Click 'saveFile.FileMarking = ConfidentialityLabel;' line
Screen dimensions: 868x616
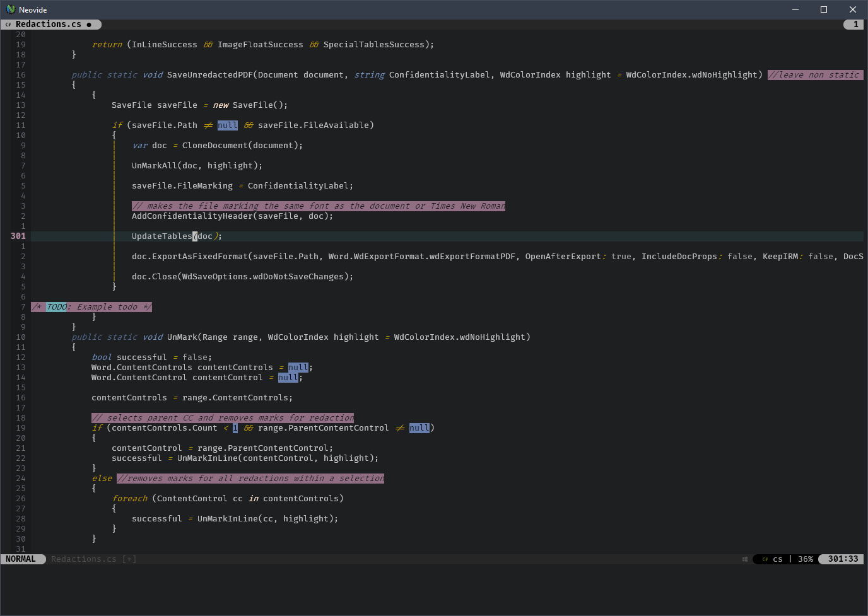(242, 186)
